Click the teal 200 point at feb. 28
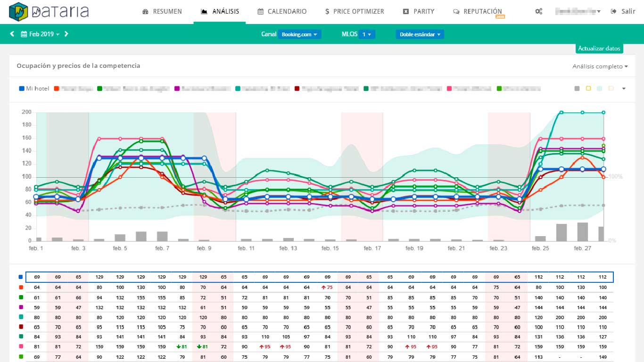The width and height of the screenshot is (644, 362). 603,112
